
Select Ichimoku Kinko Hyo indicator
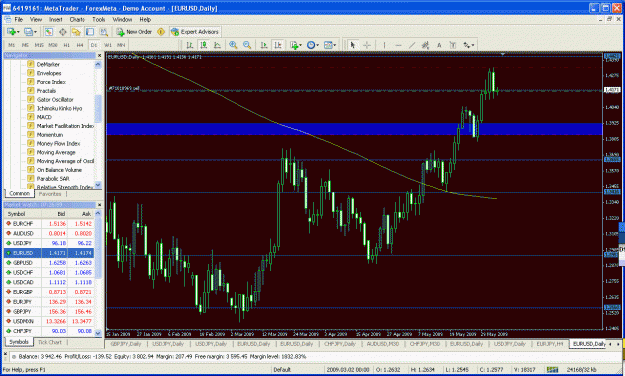(x=59, y=108)
